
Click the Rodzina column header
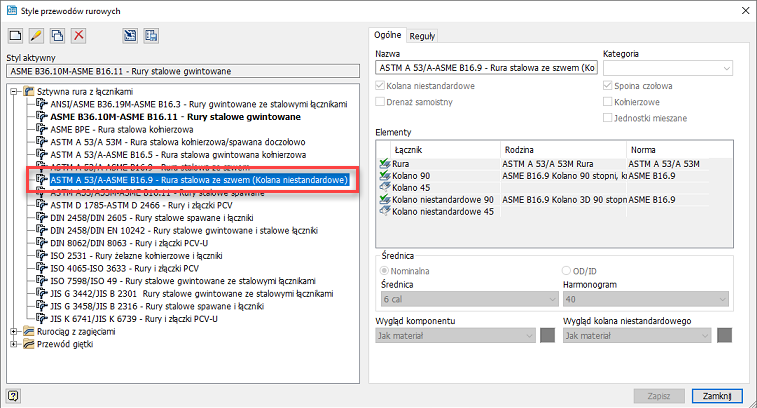563,150
